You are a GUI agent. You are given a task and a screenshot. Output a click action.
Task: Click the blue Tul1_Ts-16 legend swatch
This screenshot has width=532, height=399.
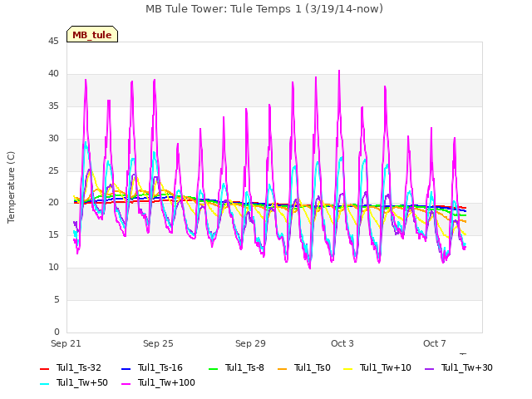click(x=126, y=368)
